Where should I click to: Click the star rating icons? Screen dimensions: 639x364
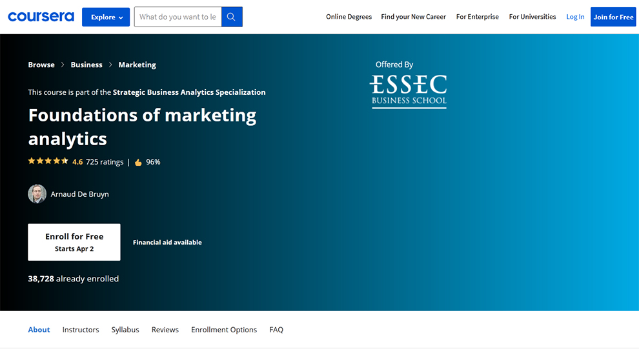[x=48, y=161]
